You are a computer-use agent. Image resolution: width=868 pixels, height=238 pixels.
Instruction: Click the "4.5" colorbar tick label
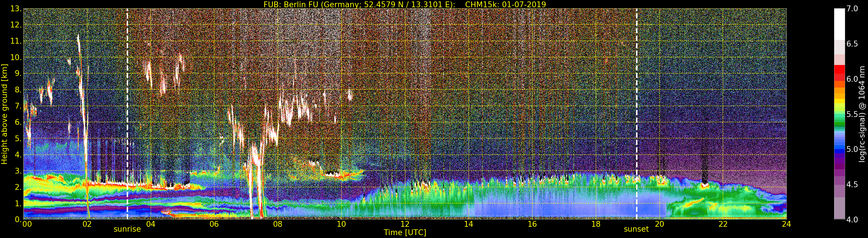click(x=852, y=185)
